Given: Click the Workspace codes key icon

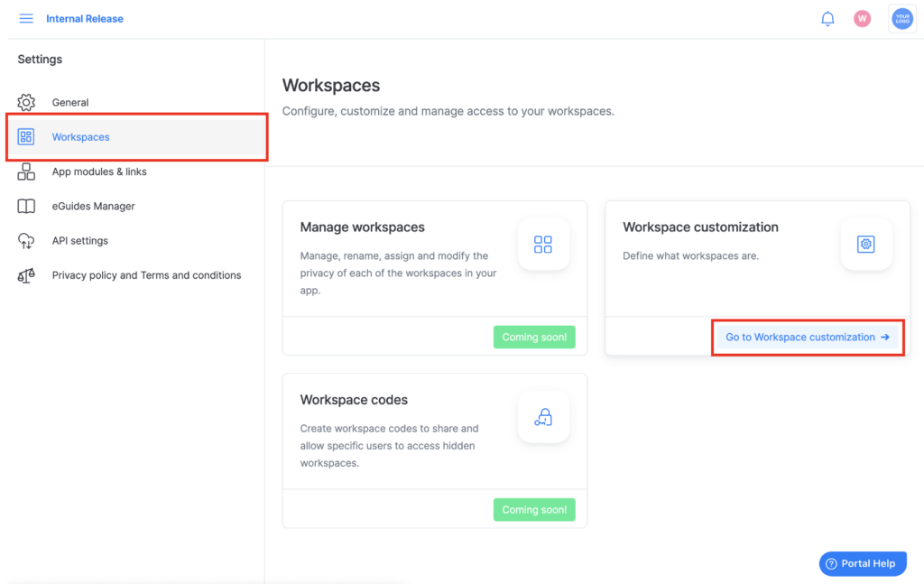Looking at the screenshot, I should 543,416.
